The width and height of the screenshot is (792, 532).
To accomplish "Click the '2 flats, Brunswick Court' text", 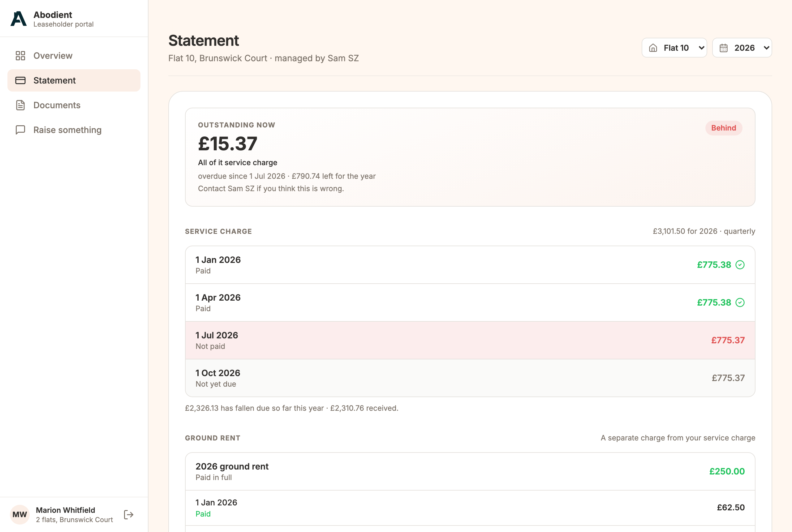I will (x=74, y=520).
